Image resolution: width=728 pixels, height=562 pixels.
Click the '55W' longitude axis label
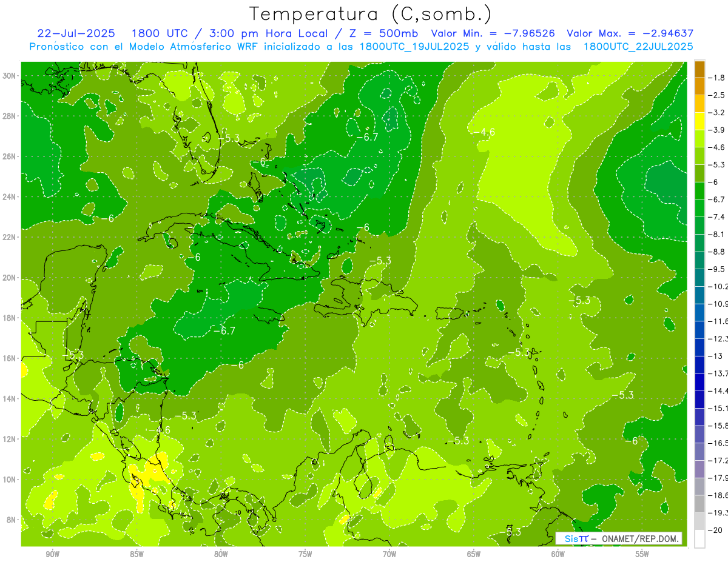[x=642, y=555]
